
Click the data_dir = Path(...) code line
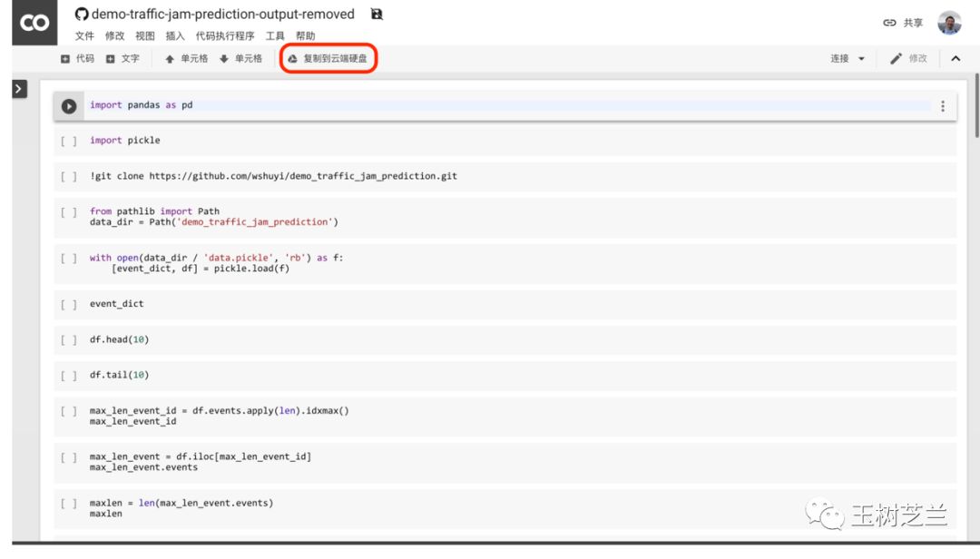pos(214,222)
